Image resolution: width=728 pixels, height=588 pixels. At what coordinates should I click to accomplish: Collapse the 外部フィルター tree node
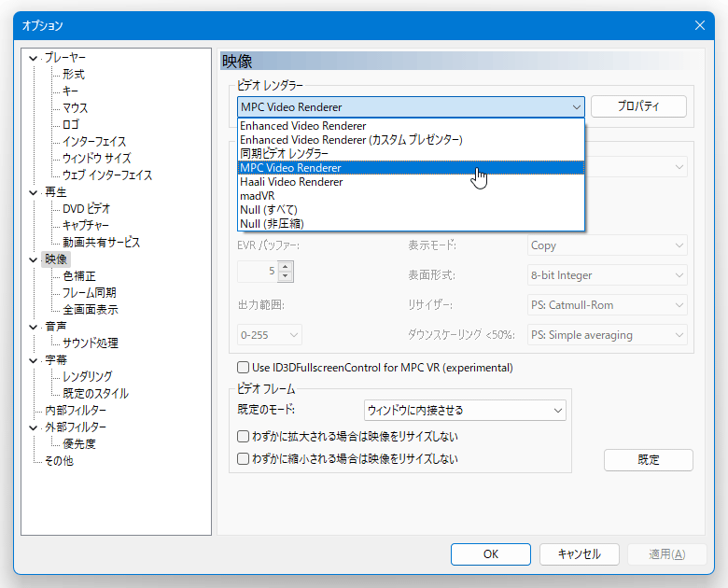(x=33, y=427)
